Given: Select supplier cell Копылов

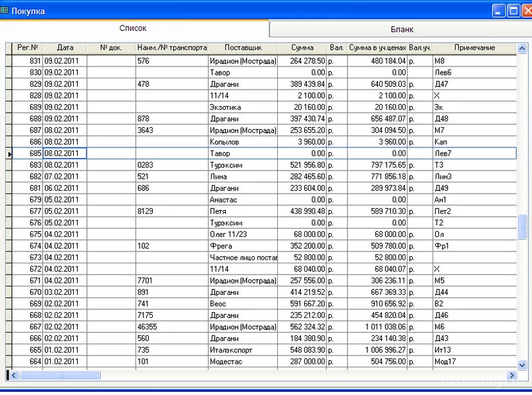Looking at the screenshot, I should pyautogui.click(x=243, y=142).
